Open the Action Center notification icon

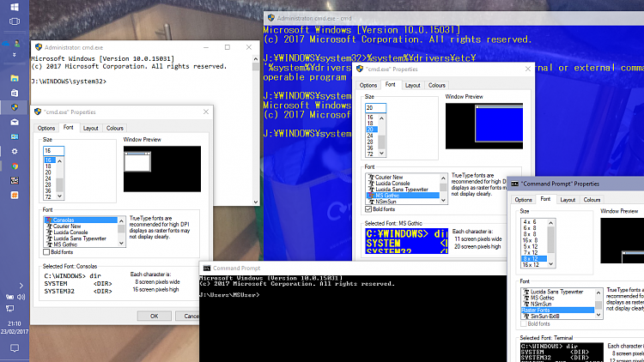tap(15, 348)
